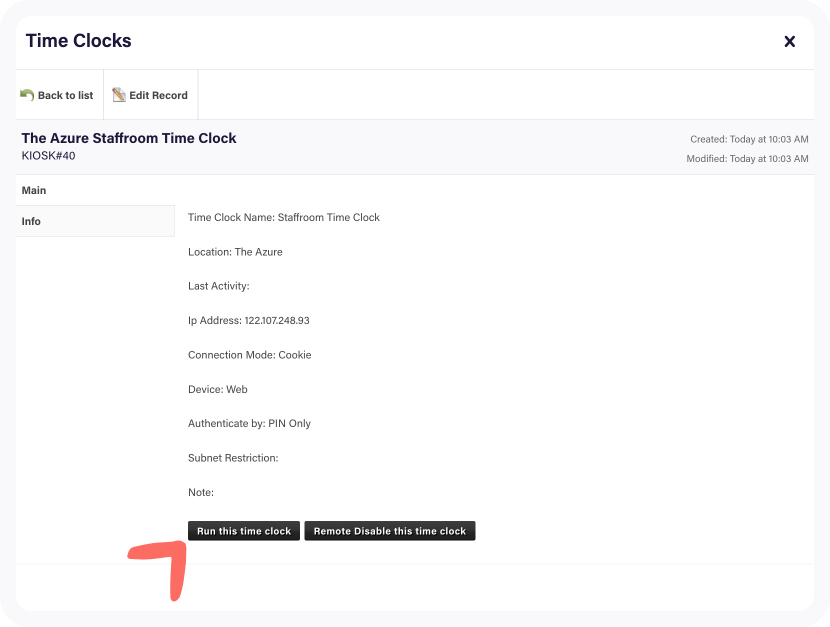
Task: Click the green Back to list arrow icon
Action: tap(27, 95)
